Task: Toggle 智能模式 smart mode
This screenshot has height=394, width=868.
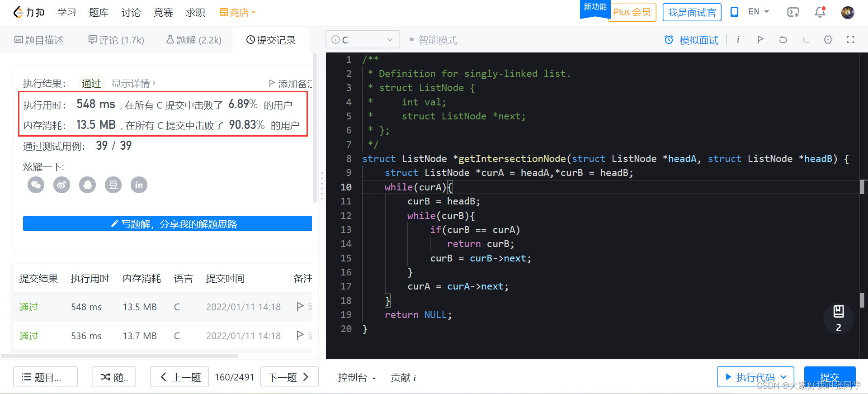Action: coord(433,40)
